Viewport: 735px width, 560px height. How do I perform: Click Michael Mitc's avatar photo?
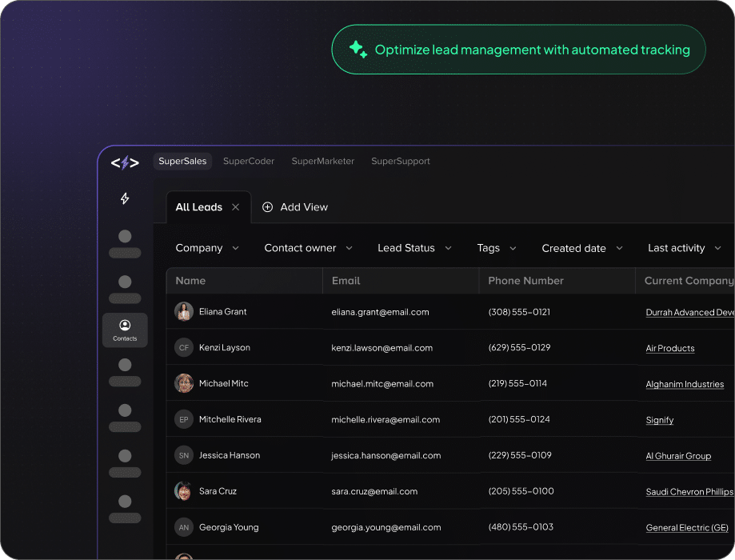pyautogui.click(x=184, y=383)
